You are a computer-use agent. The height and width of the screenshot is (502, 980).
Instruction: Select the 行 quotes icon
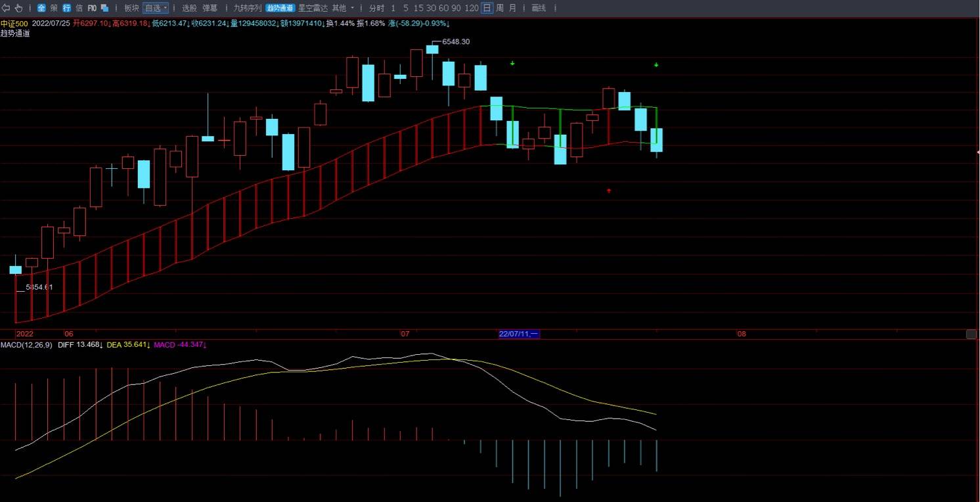point(66,8)
